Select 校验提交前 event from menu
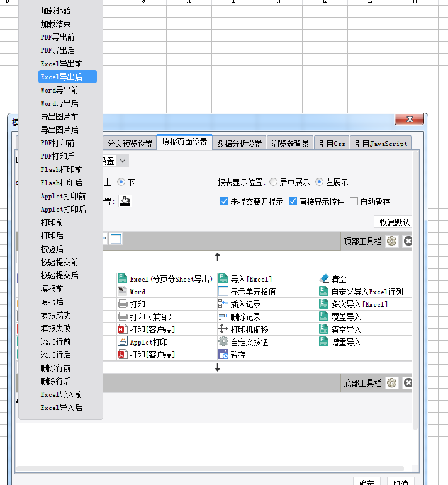448x485 pixels. pos(60,262)
